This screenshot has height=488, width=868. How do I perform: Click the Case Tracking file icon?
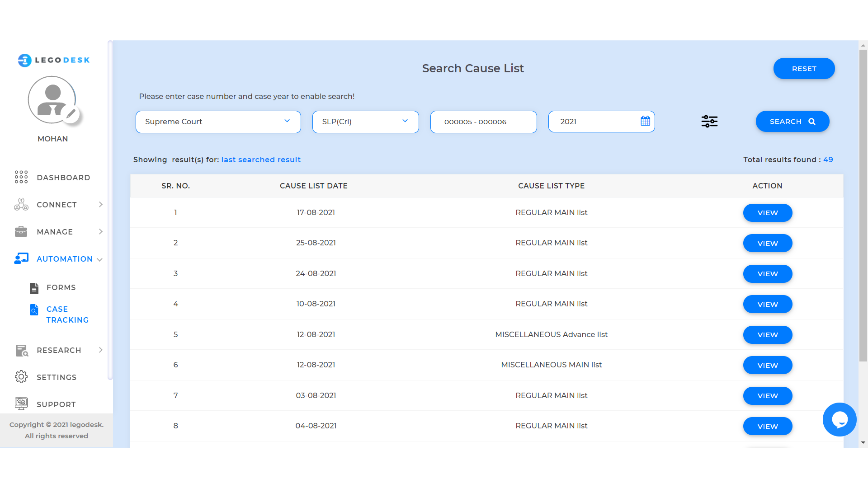pos(34,310)
